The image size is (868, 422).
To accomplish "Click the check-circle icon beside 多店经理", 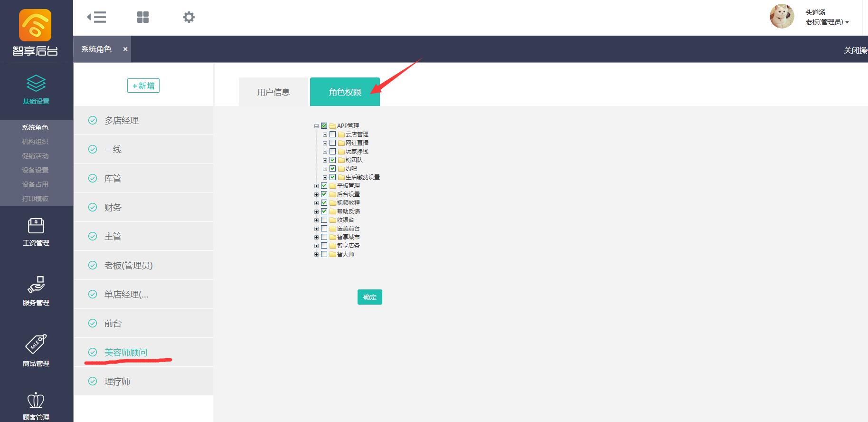I will click(x=93, y=120).
